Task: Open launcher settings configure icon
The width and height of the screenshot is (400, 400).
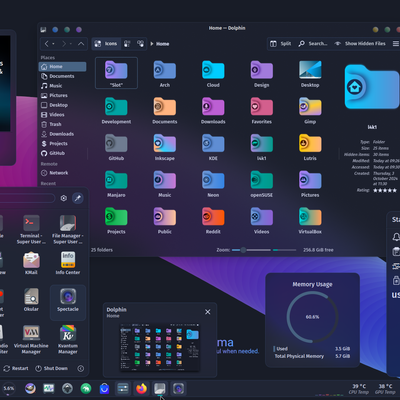Action: 63,198
